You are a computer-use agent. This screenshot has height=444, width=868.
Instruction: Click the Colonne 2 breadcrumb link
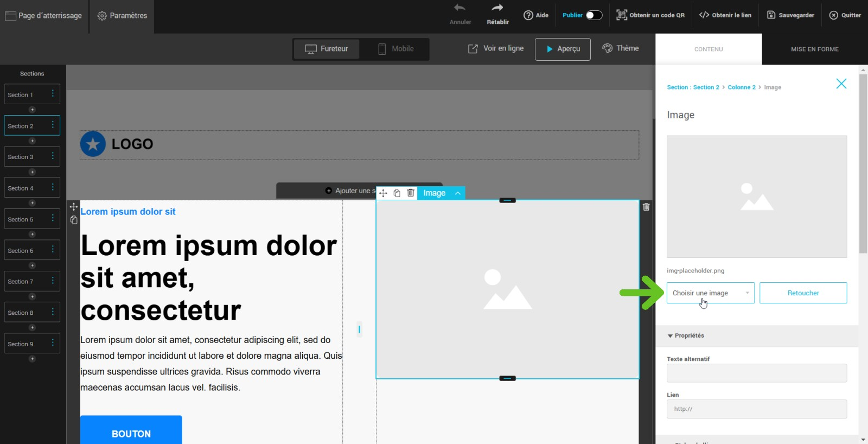pyautogui.click(x=741, y=87)
